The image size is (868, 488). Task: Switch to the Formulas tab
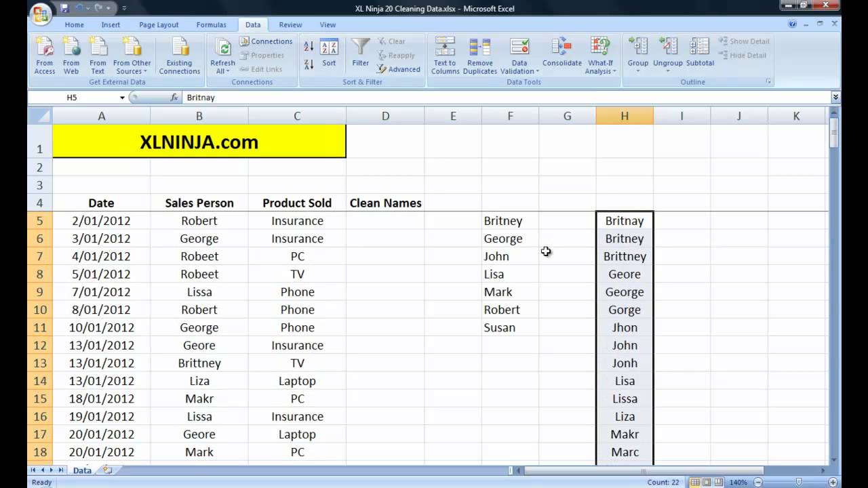(x=212, y=25)
